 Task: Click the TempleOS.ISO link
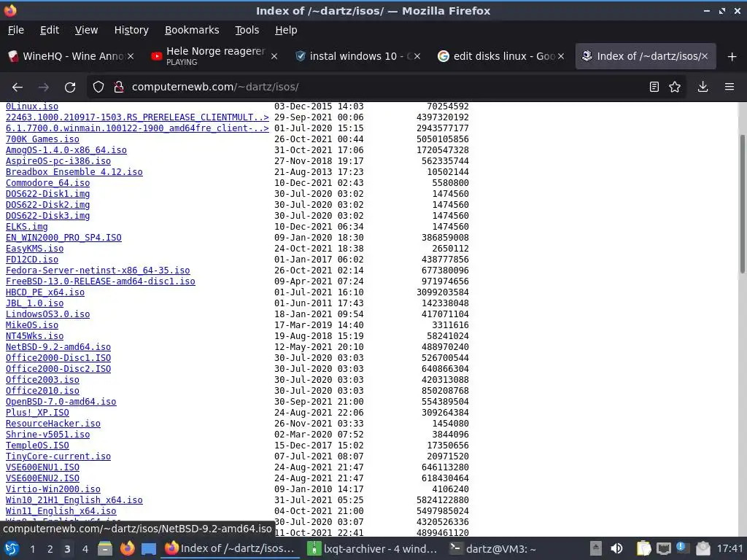(37, 446)
